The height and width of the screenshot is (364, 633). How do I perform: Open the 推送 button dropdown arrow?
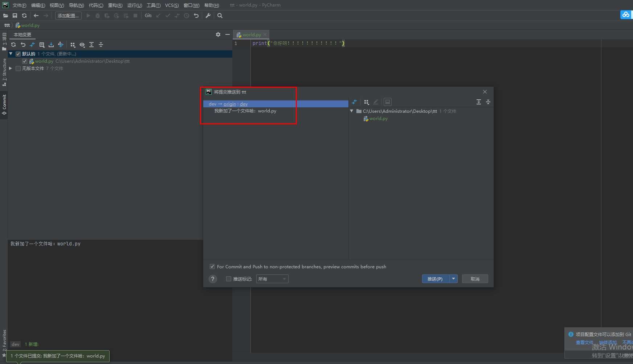[453, 279]
